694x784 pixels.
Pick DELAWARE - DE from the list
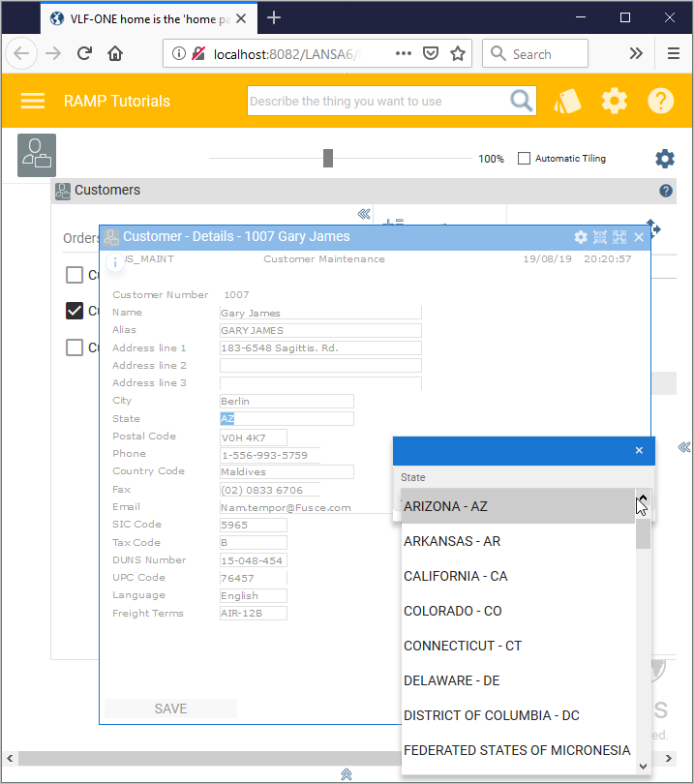click(452, 680)
